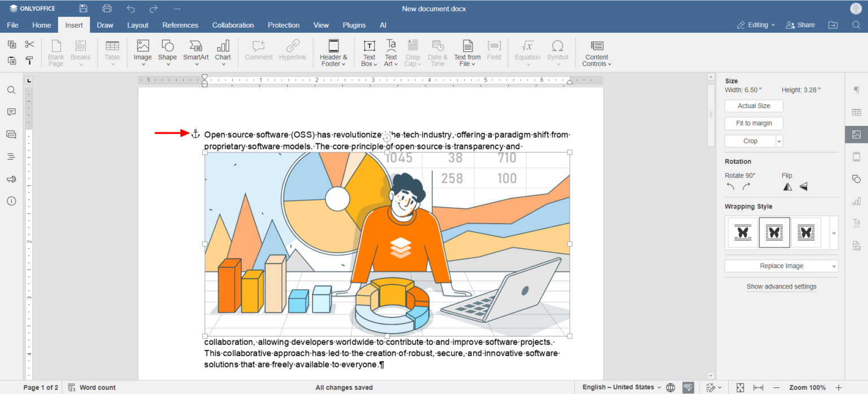Toggle spell checking in status bar
Viewport: 868px width, 394px height.
688,387
